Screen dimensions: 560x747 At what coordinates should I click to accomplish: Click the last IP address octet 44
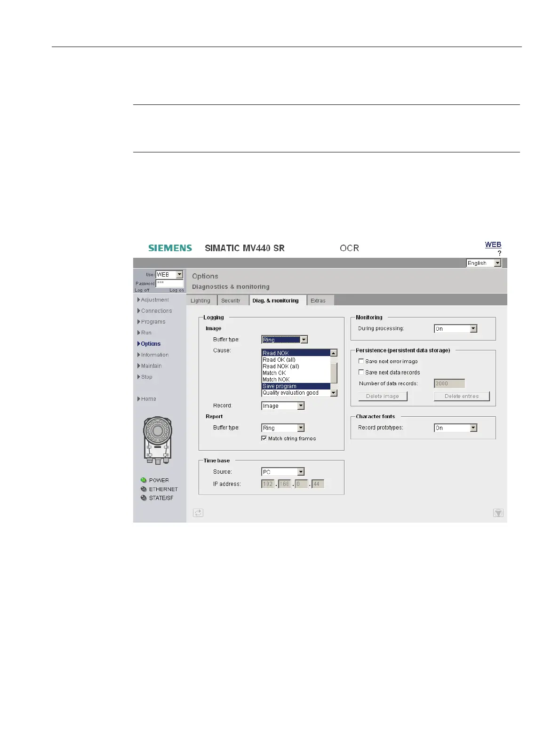pos(318,484)
